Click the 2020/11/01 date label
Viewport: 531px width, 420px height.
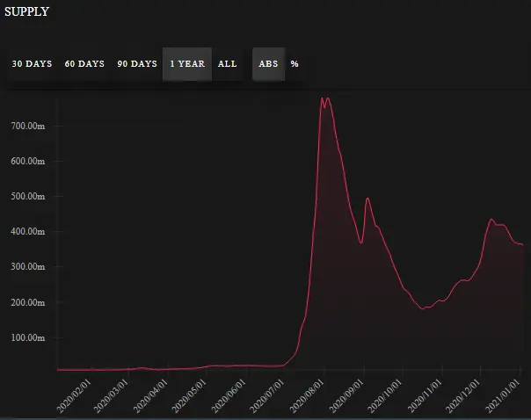[425, 396]
